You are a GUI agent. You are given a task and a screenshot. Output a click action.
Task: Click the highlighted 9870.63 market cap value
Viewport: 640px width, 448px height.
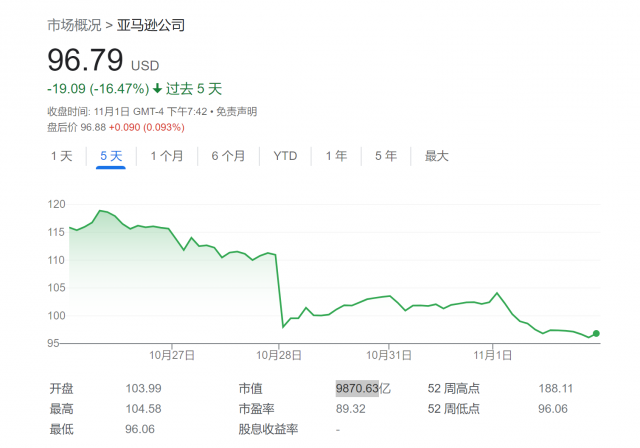point(357,388)
